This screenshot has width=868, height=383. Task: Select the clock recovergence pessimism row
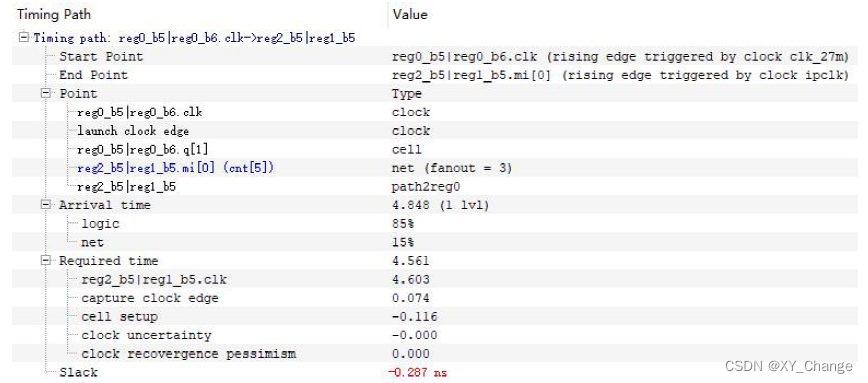[x=435, y=354]
